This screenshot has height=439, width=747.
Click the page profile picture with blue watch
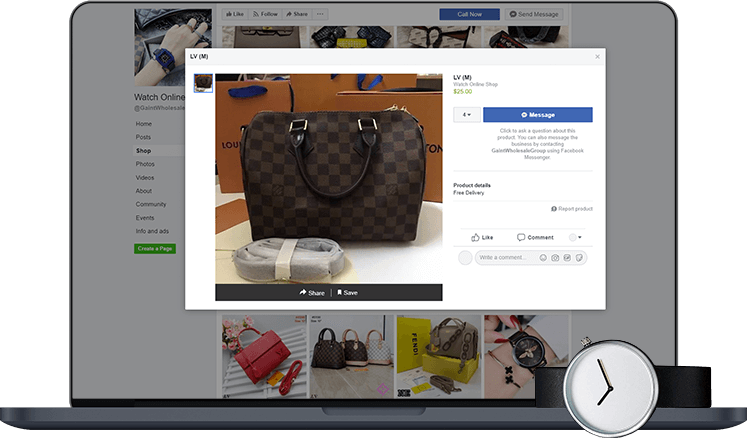[173, 47]
